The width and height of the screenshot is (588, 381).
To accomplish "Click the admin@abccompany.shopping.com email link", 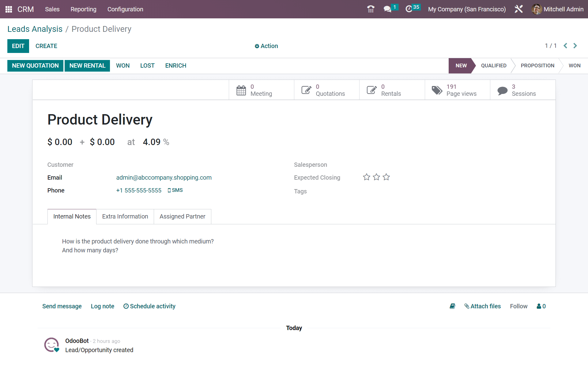I will (x=164, y=177).
